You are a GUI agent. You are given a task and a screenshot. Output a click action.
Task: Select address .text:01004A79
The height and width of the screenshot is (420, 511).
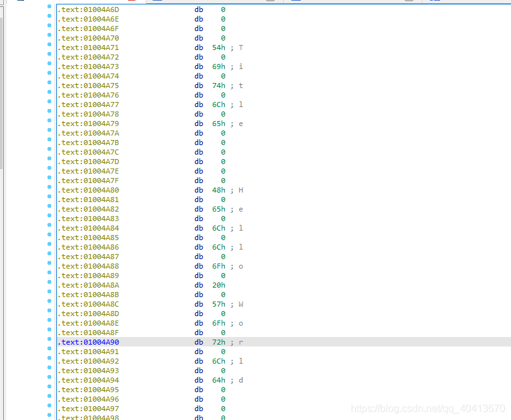point(88,124)
